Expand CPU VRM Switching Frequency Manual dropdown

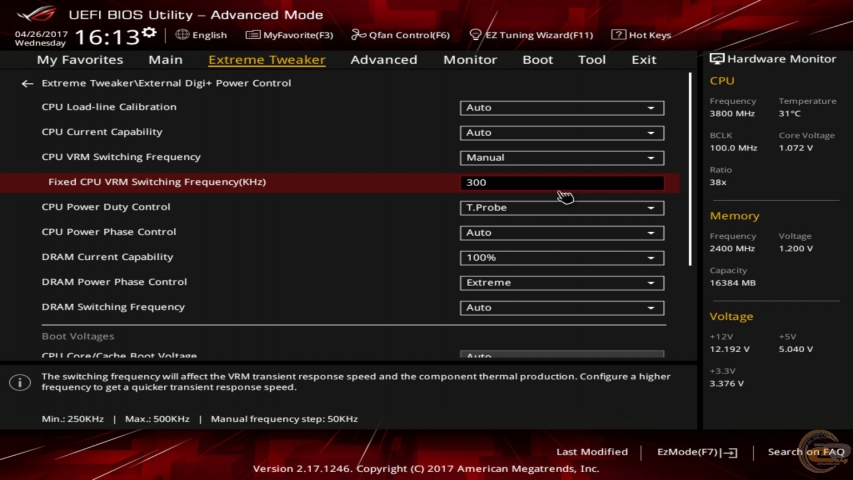561,158
